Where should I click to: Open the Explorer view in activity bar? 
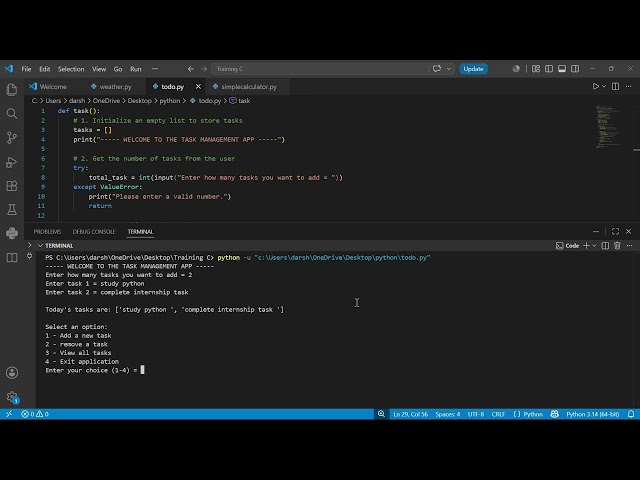(x=12, y=89)
